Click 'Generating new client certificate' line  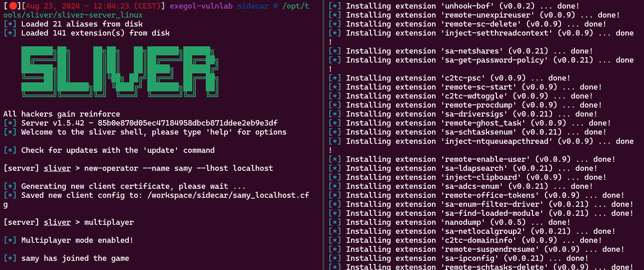(125, 186)
